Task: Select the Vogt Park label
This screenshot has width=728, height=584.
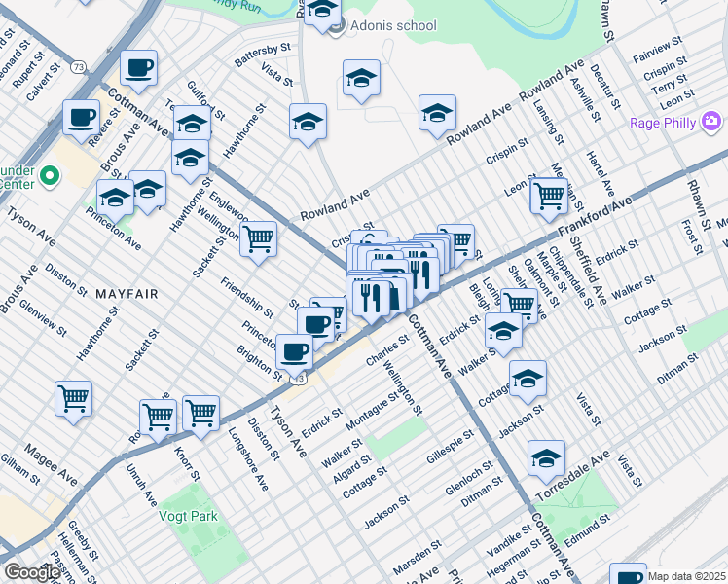Action: [x=188, y=516]
